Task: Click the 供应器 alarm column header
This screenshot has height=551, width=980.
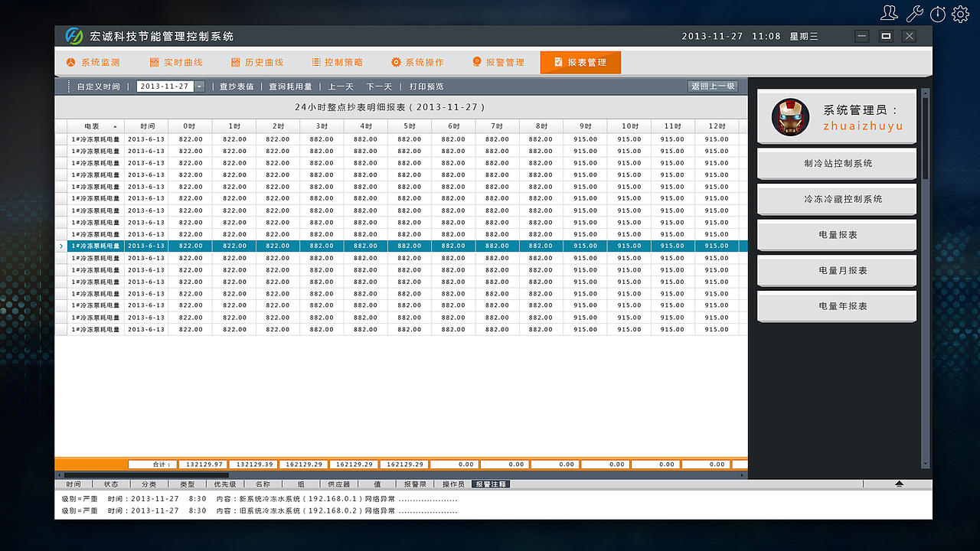Action: [x=339, y=484]
